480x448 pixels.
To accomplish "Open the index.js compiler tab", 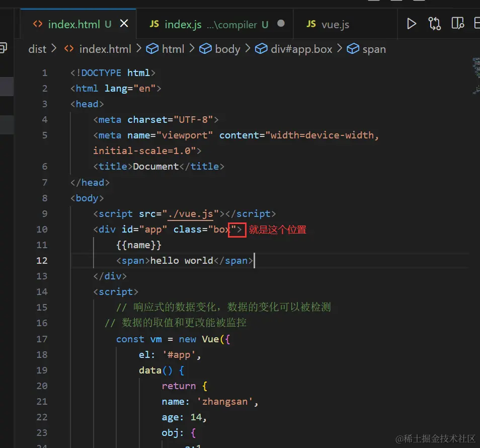I will pyautogui.click(x=215, y=24).
